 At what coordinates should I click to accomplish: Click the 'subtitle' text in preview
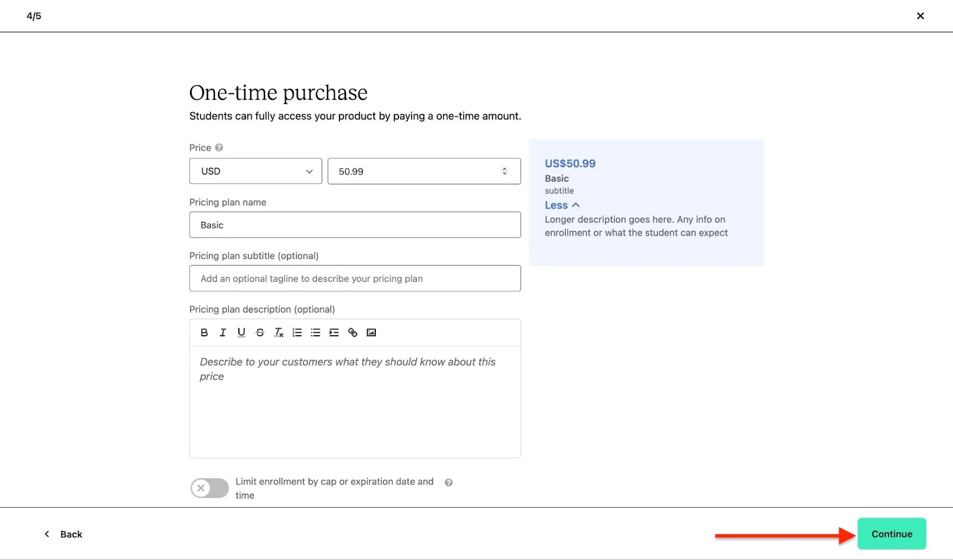(x=559, y=191)
